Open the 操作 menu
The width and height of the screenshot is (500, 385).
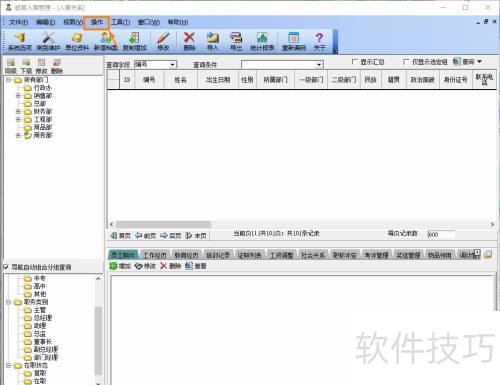(x=97, y=22)
